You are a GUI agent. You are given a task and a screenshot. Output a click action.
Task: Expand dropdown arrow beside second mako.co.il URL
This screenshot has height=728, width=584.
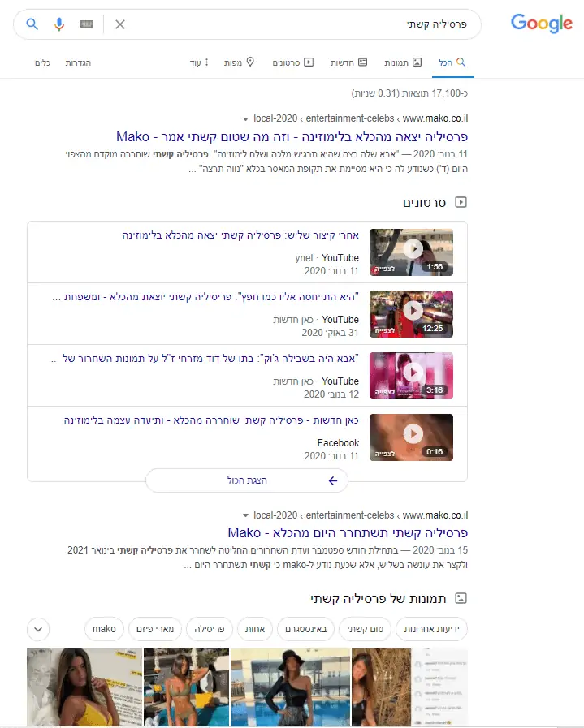coord(245,516)
